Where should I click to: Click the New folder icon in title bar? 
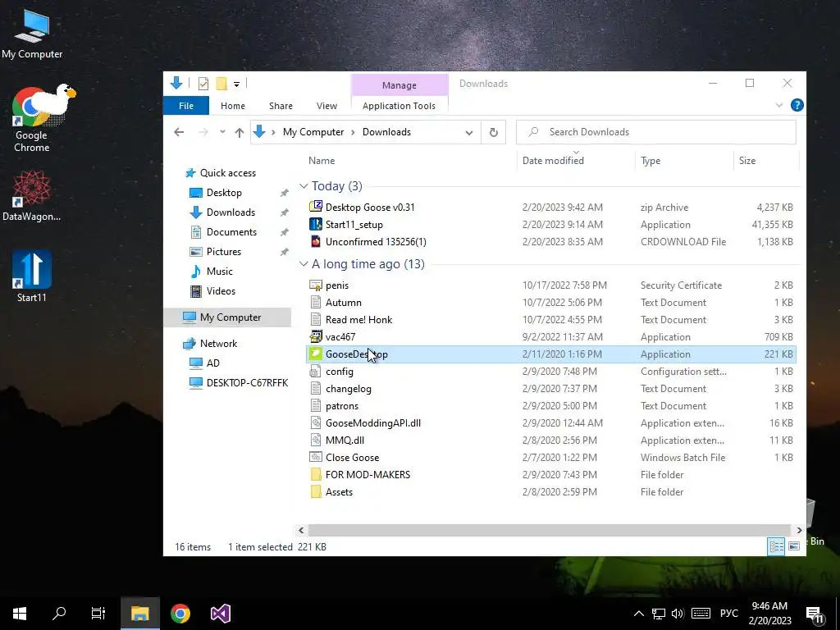(221, 84)
